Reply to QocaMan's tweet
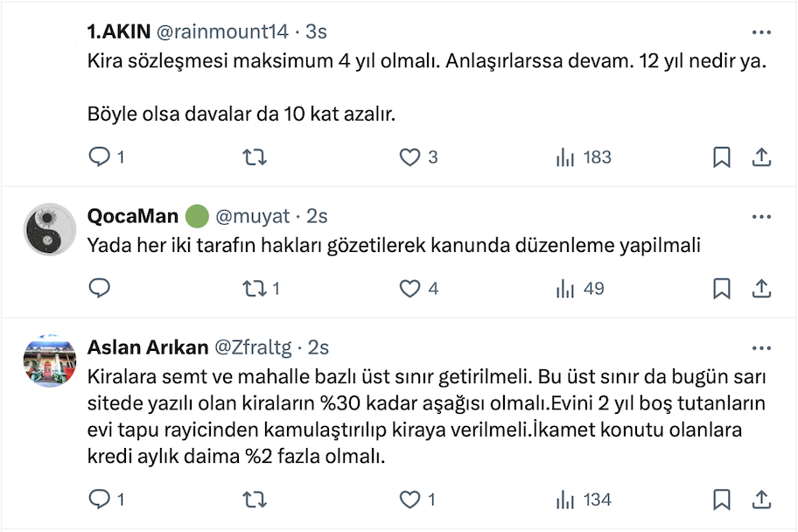Viewport: 798px width, 532px height. coord(101,288)
